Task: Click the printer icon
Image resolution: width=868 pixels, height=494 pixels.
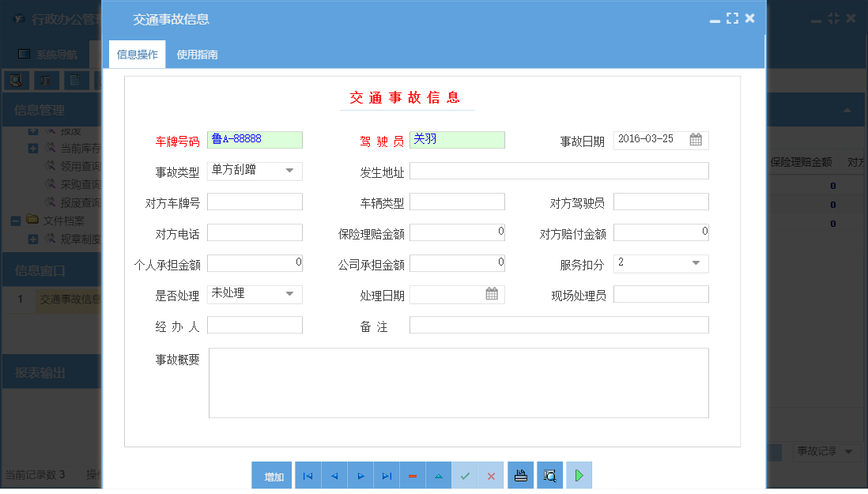Action: (x=520, y=476)
